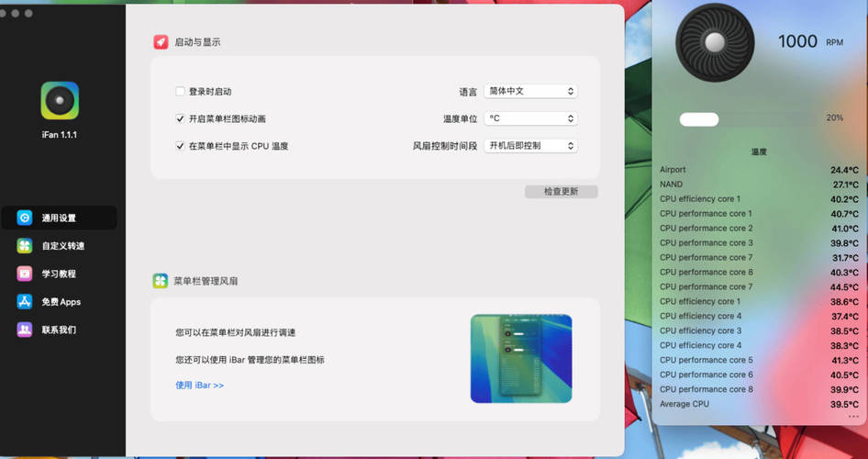Click the 启动与显示 rocket icon
This screenshot has width=868, height=459.
pos(161,42)
